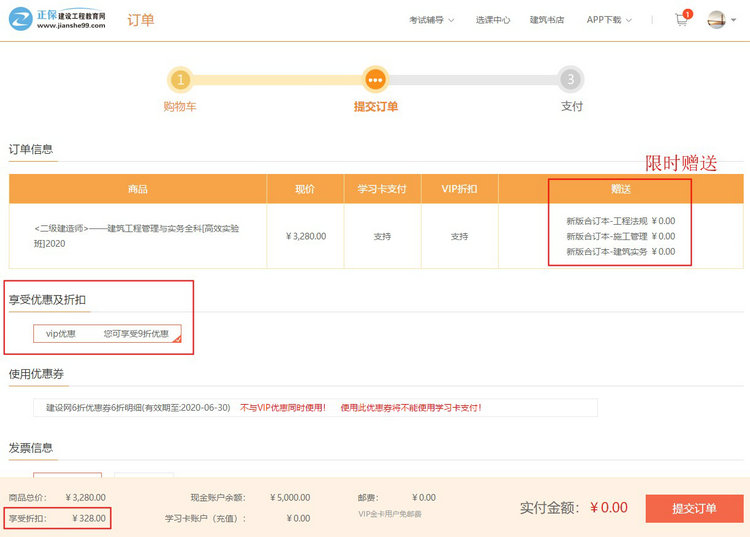Select the first invoice option under 发票信息
This screenshot has height=537, width=750.
tap(67, 477)
